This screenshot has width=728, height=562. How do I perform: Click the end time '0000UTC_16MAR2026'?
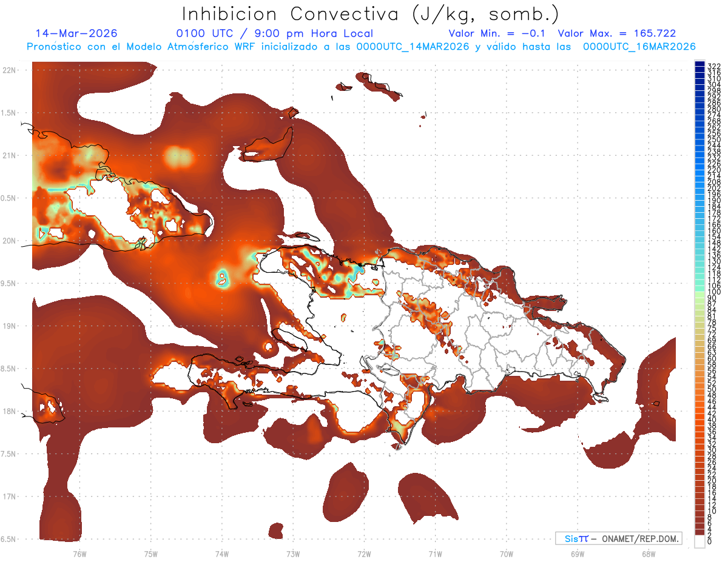tap(639, 47)
